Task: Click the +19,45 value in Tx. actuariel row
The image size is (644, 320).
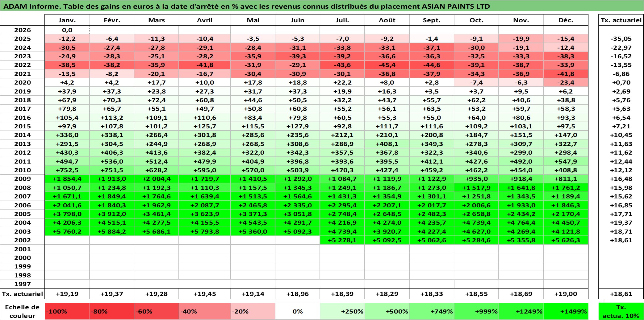Action: point(205,294)
